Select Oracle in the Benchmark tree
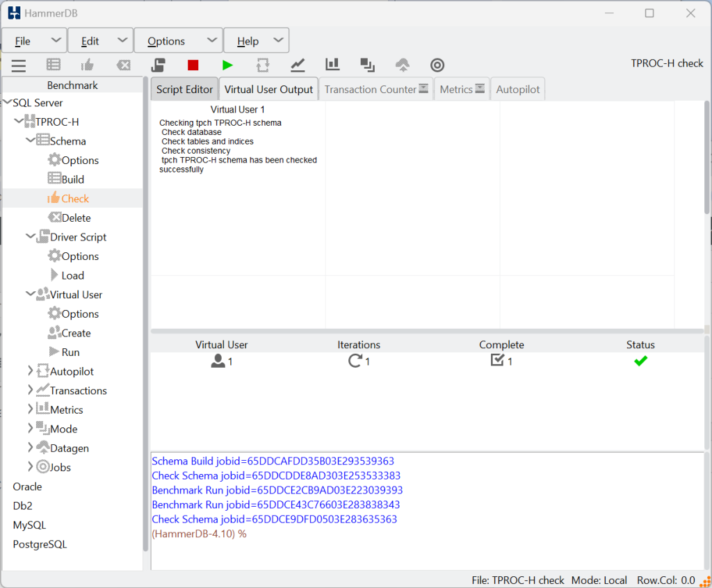This screenshot has width=712, height=588. tap(27, 487)
